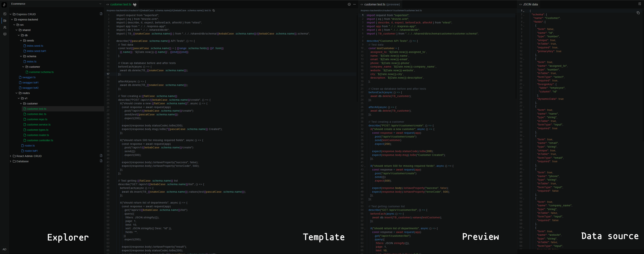Collapse the seeds folder
The image size is (644, 254).
[21, 41]
